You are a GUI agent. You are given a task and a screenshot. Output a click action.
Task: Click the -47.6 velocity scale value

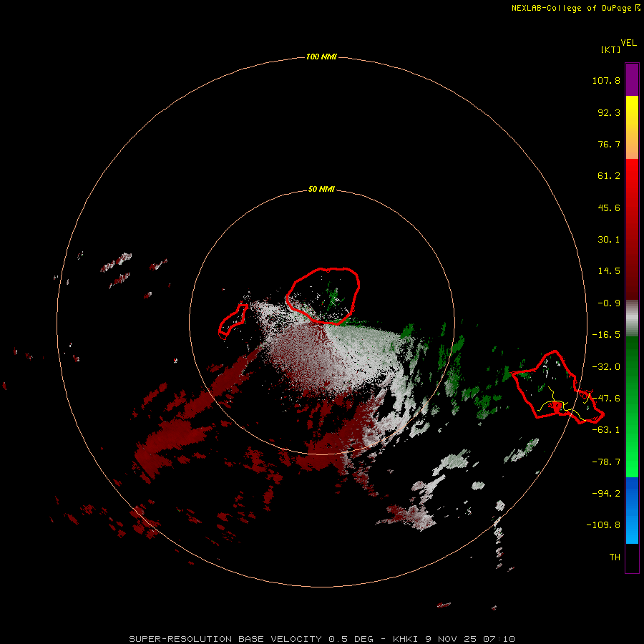click(x=606, y=399)
